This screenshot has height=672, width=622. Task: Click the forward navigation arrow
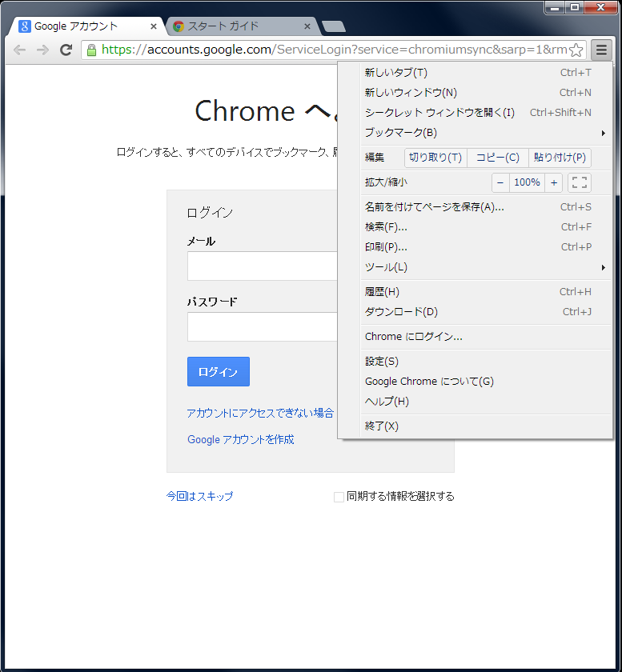(x=43, y=50)
